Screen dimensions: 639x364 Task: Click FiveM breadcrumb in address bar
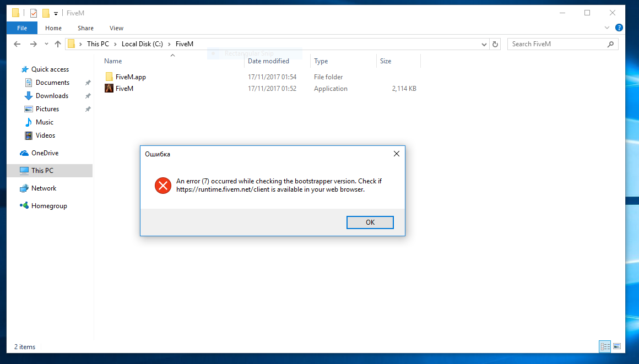pyautogui.click(x=185, y=44)
